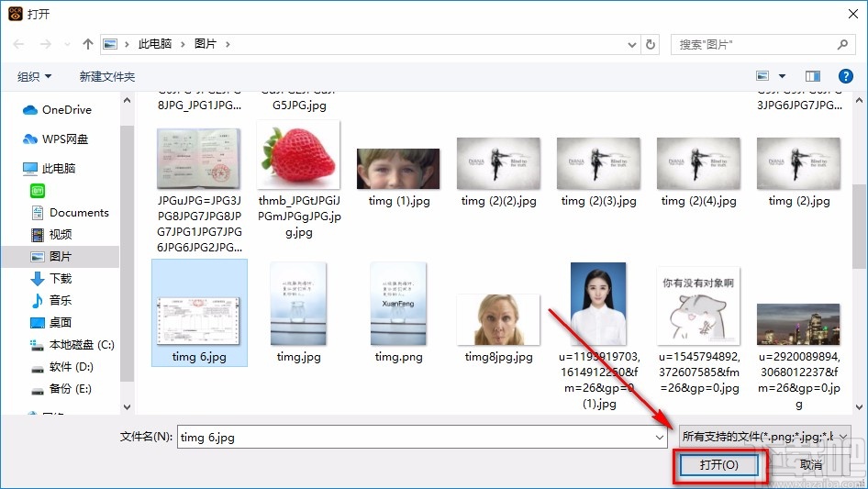Select the timg (2)(2).jpg thumbnail

498,162
